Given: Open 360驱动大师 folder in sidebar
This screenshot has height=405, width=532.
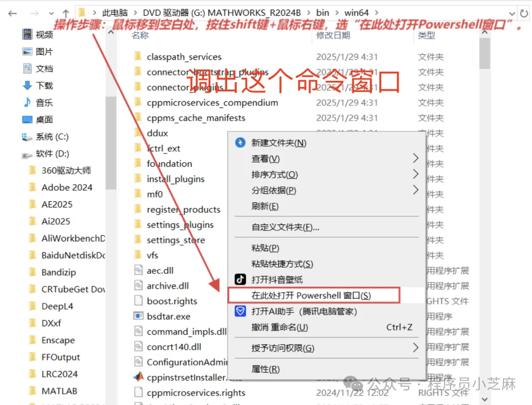Looking at the screenshot, I should 60,170.
